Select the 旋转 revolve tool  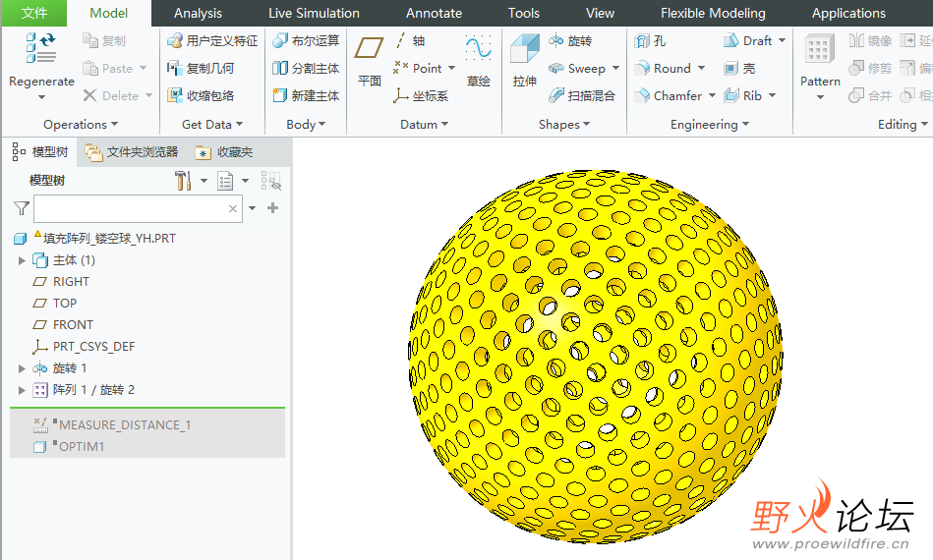(x=570, y=40)
